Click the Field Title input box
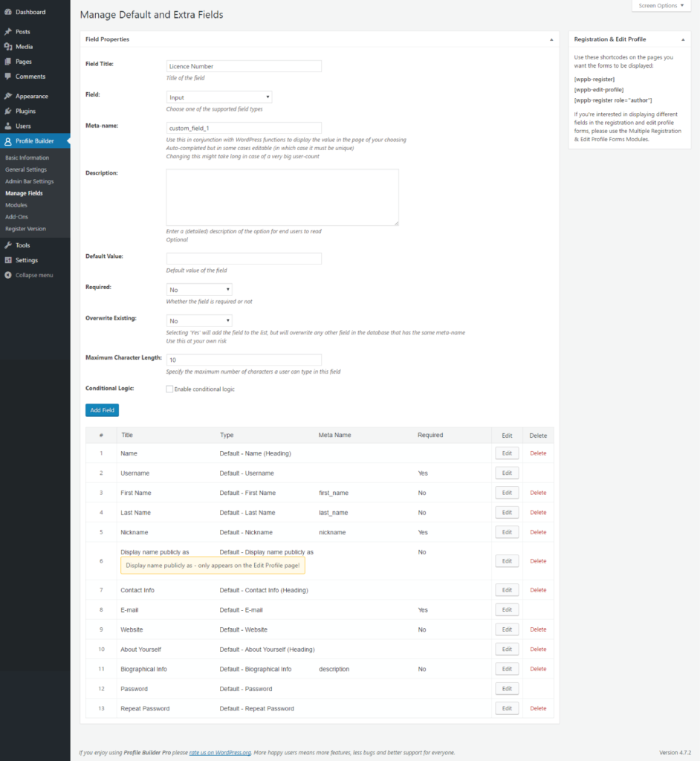 pyautogui.click(x=244, y=66)
